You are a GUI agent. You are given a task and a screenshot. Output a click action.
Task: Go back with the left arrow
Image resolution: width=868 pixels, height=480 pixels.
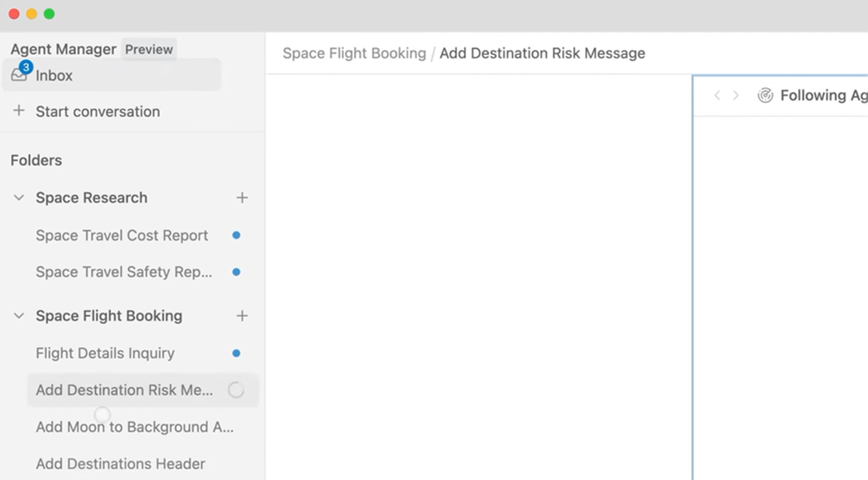(x=717, y=95)
